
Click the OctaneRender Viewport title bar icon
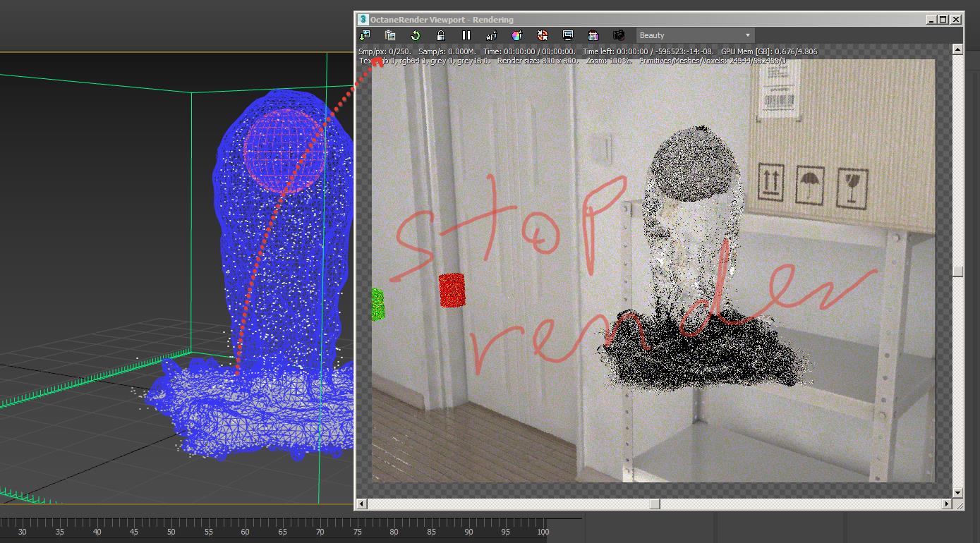click(x=363, y=20)
